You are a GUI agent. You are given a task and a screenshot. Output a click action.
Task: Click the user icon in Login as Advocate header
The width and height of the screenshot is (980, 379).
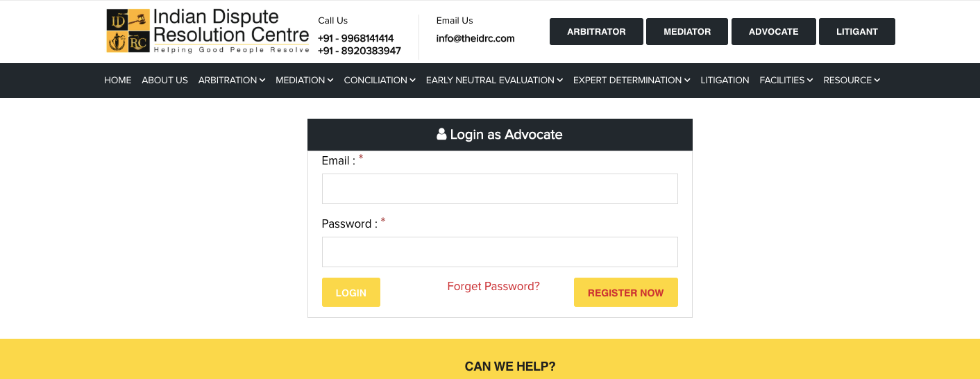pos(441,135)
